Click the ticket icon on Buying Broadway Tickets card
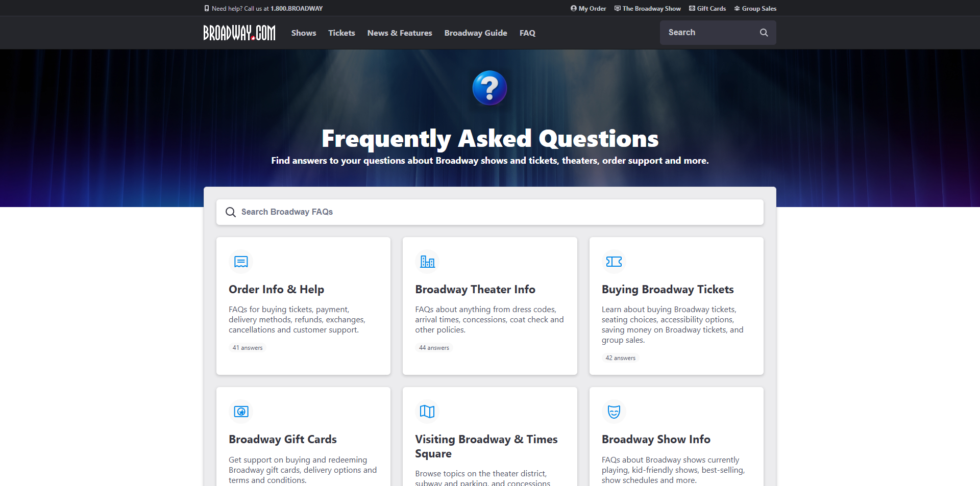 click(614, 262)
